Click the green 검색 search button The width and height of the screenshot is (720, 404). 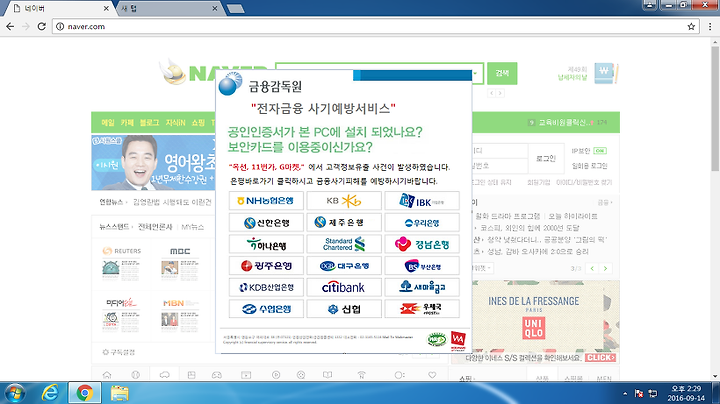(502, 73)
